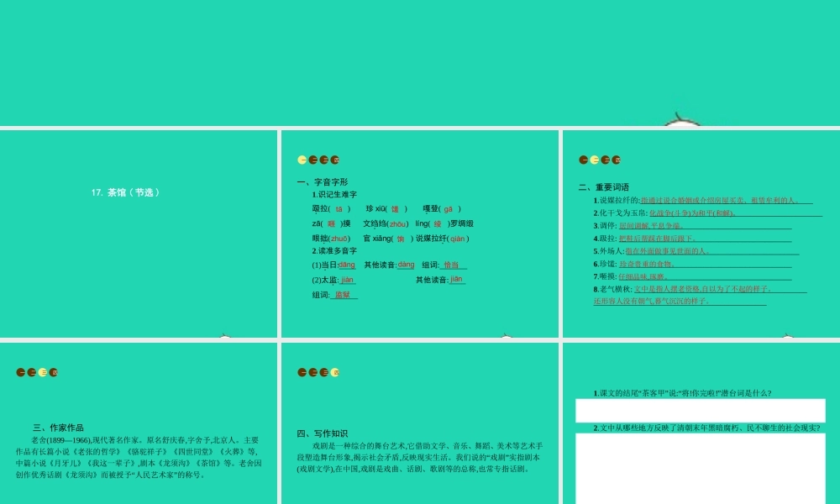Click the highlighted 三 circle on the 作家作品 slide
The height and width of the screenshot is (504, 840).
click(43, 372)
